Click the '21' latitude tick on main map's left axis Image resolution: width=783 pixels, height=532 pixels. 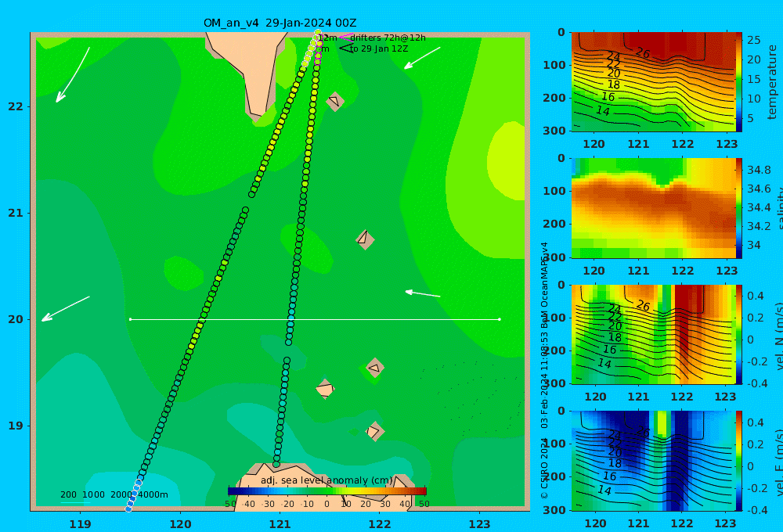point(16,213)
